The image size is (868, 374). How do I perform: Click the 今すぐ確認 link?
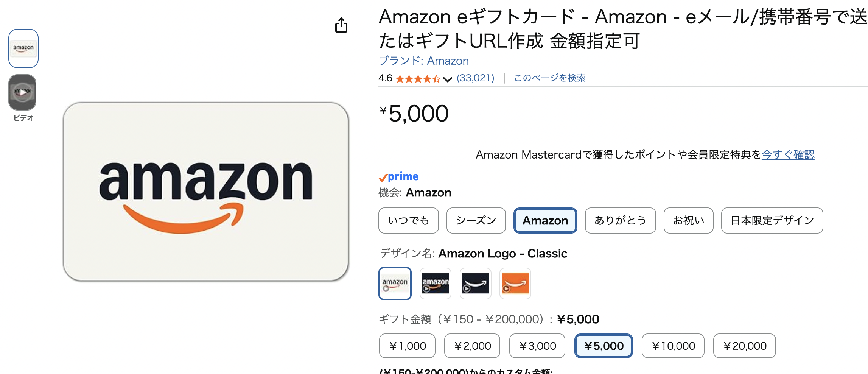click(788, 155)
